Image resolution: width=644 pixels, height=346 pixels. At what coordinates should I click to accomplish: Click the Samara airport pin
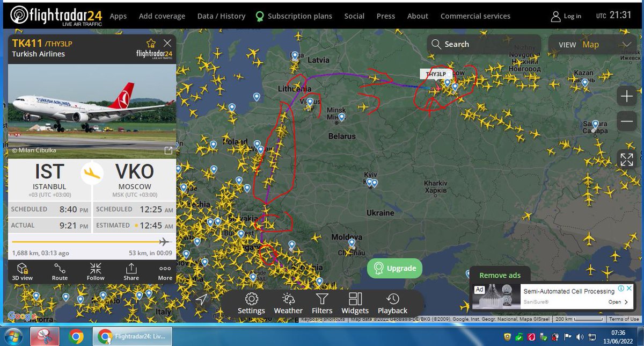[596, 125]
